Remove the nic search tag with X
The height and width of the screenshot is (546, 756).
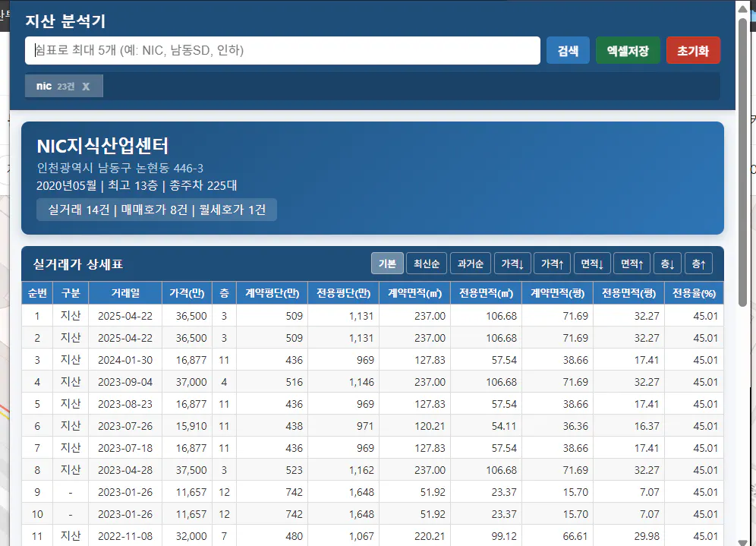pyautogui.click(x=86, y=87)
